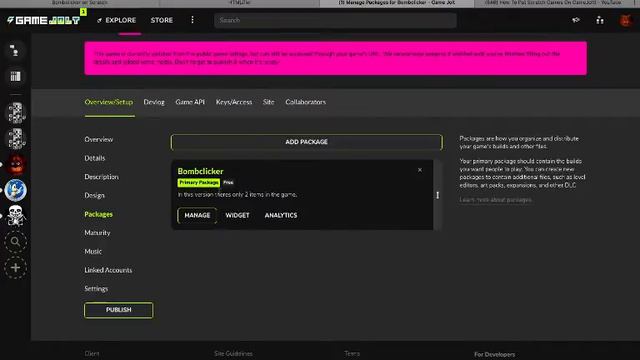Switch to the Keys/Access tab
Screen dimensions: 640x360
point(234,102)
